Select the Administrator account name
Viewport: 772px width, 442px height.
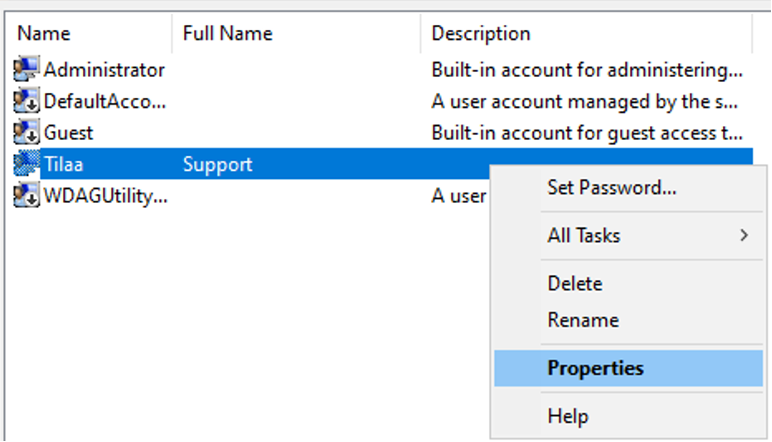104,70
